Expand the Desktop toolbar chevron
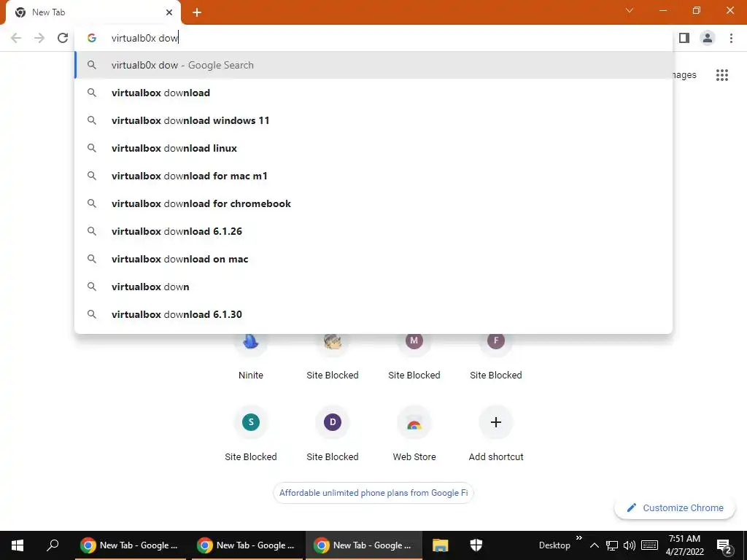This screenshot has width=747, height=560. [x=578, y=538]
